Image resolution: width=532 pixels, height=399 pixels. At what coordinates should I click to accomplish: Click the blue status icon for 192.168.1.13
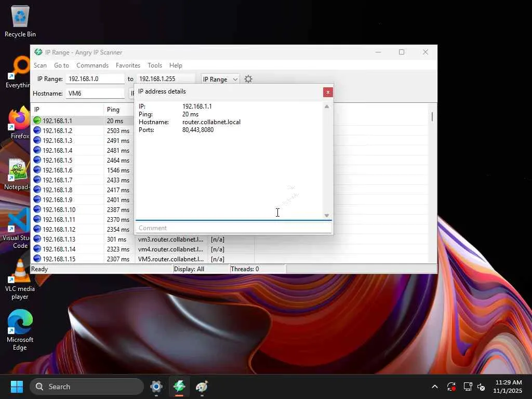tap(37, 240)
